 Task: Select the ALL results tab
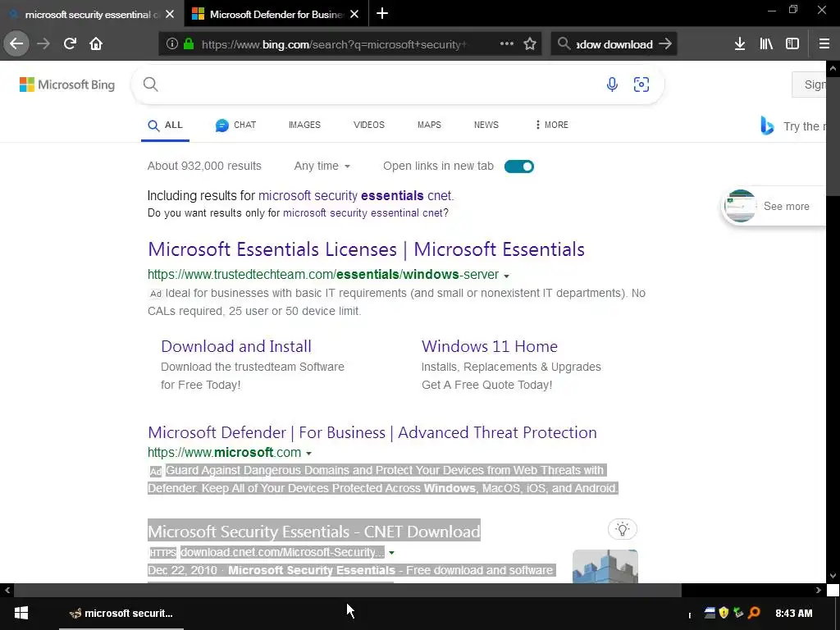(x=165, y=125)
